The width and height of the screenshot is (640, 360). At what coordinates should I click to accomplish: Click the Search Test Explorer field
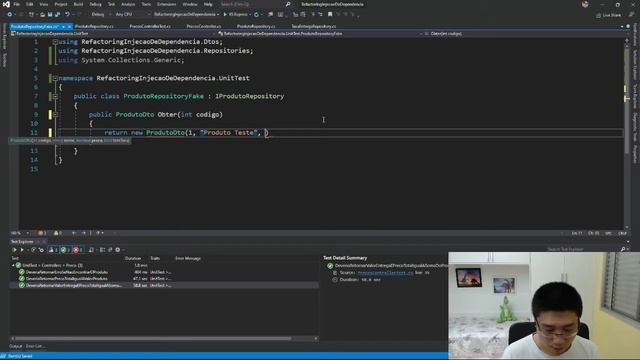[584, 249]
